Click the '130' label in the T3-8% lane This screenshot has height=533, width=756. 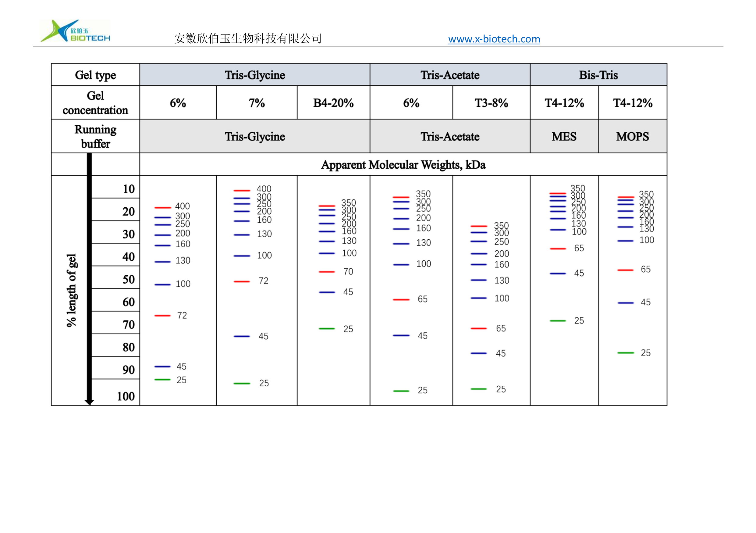[x=502, y=280]
